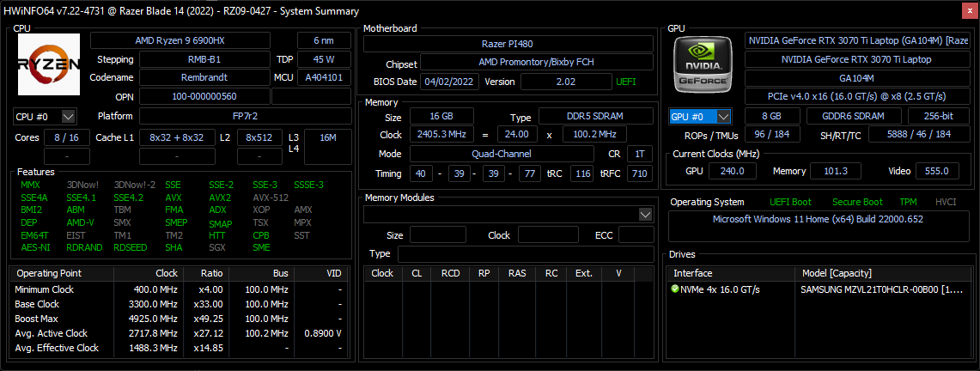Click the 16 GB memory size field
Screen dimensions: 980x371
[441, 116]
